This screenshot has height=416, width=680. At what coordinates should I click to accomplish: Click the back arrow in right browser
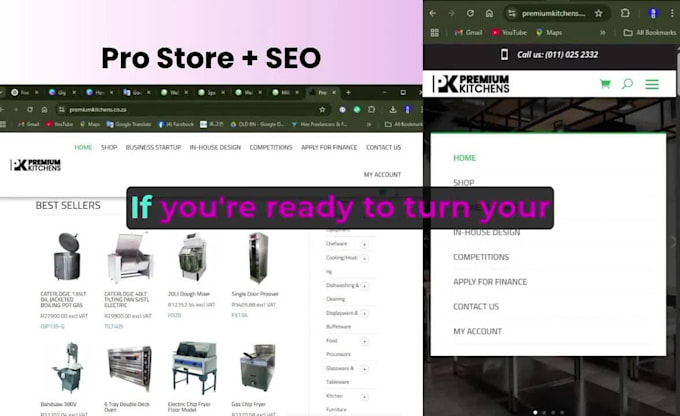432,13
